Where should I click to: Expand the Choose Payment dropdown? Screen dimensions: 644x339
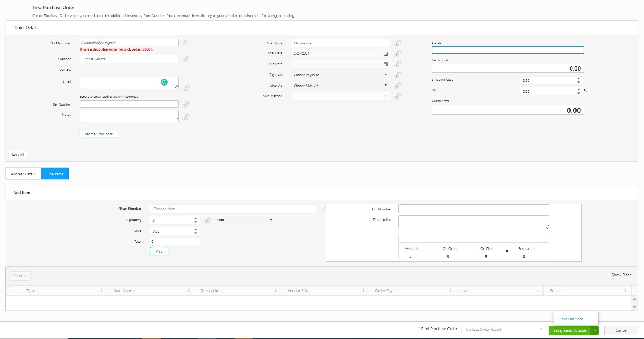pos(385,75)
